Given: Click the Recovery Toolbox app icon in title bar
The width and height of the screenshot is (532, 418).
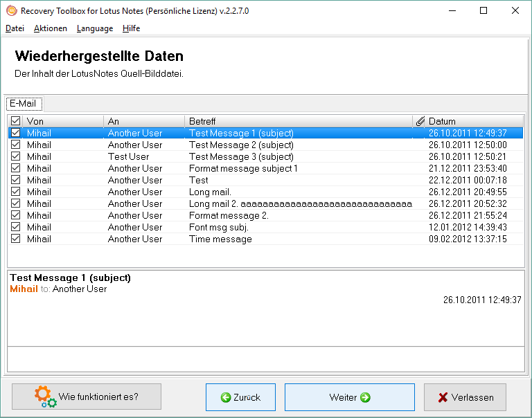Looking at the screenshot, I should point(11,10).
